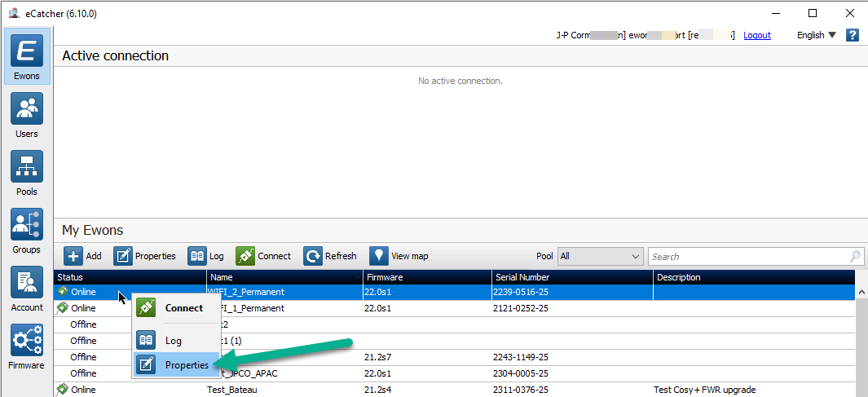Select the WIFI_2_Permanent name cell

(x=284, y=292)
